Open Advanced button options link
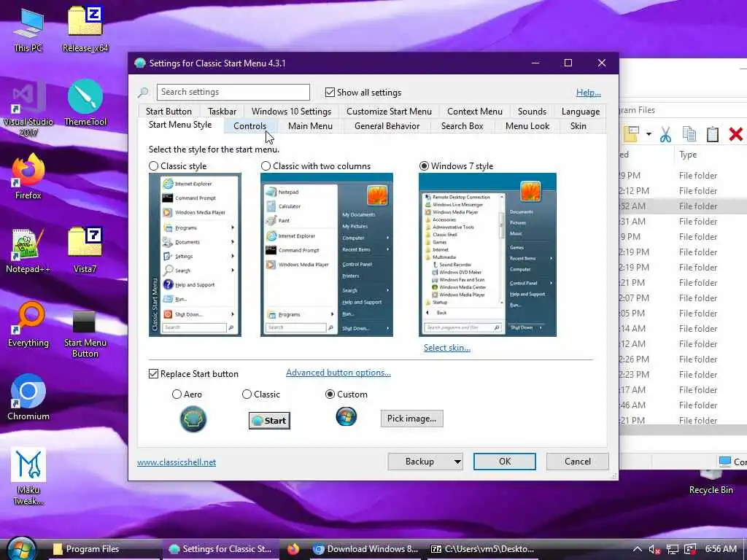This screenshot has width=747, height=560. click(338, 373)
